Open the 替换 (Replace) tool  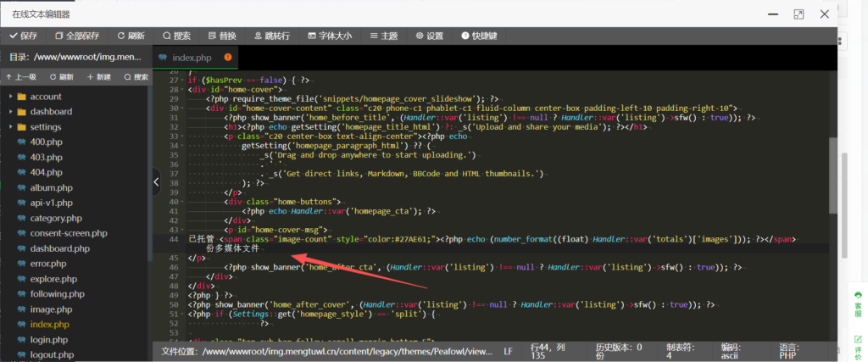pyautogui.click(x=223, y=36)
